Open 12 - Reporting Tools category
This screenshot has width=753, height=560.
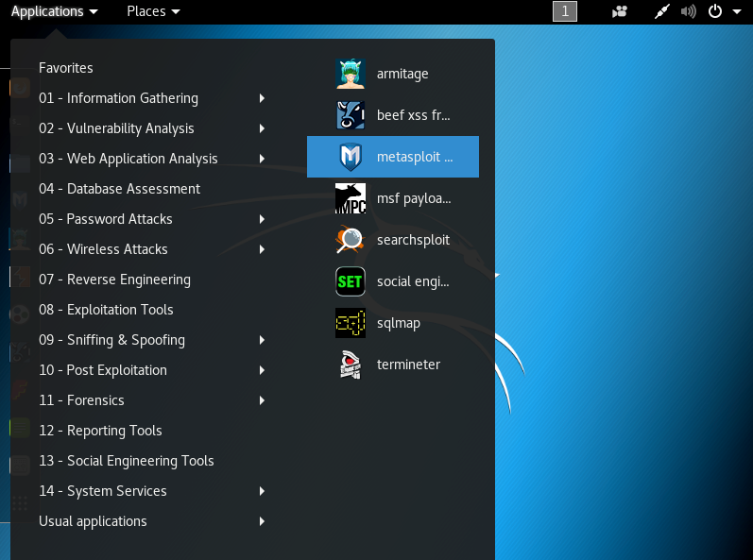(x=100, y=431)
